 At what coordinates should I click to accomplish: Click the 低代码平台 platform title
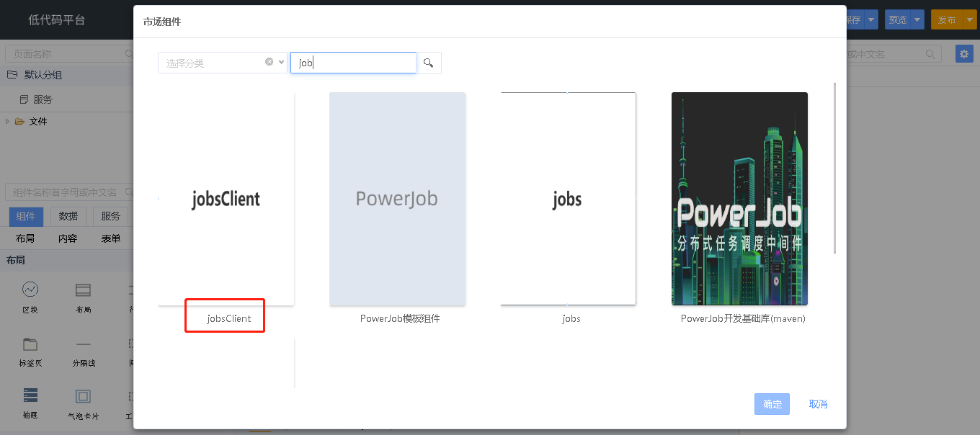point(57,20)
